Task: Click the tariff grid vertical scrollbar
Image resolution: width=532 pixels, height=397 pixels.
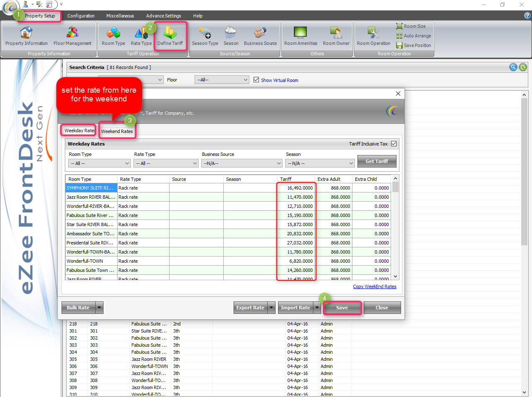Action: coord(395,227)
